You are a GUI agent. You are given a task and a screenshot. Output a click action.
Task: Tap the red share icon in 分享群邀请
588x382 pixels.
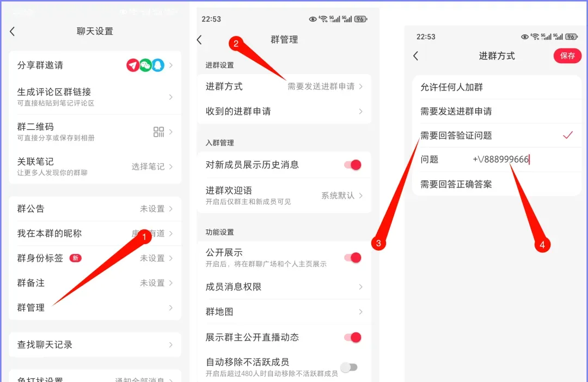133,65
